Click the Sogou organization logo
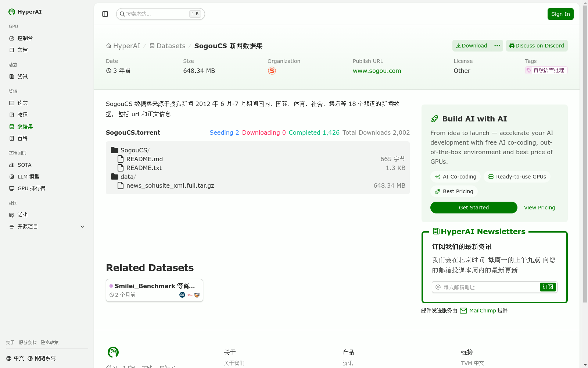Image resolution: width=588 pixels, height=368 pixels. click(272, 71)
